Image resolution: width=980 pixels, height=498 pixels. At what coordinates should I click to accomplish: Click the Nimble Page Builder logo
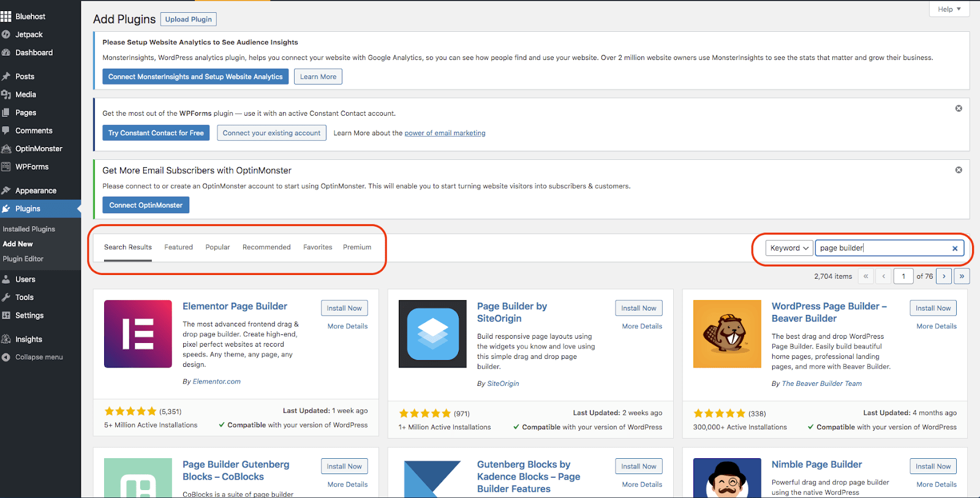click(727, 478)
